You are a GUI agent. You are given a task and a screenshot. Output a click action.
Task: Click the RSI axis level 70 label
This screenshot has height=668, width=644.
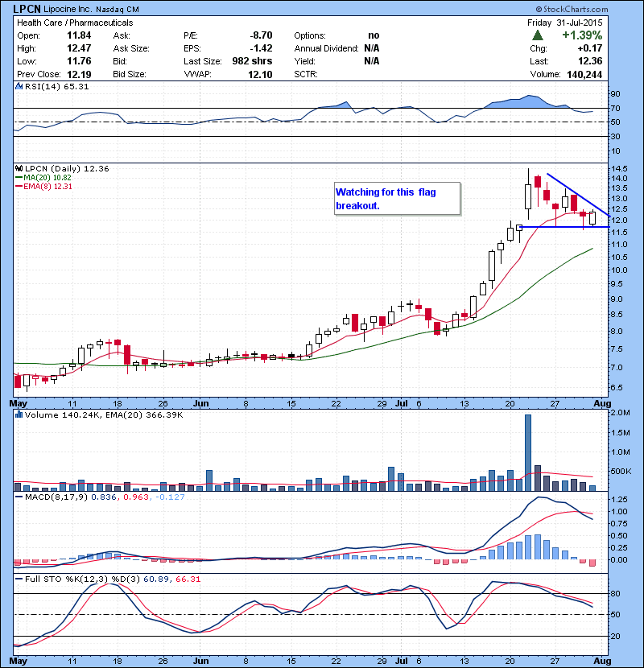click(x=616, y=108)
